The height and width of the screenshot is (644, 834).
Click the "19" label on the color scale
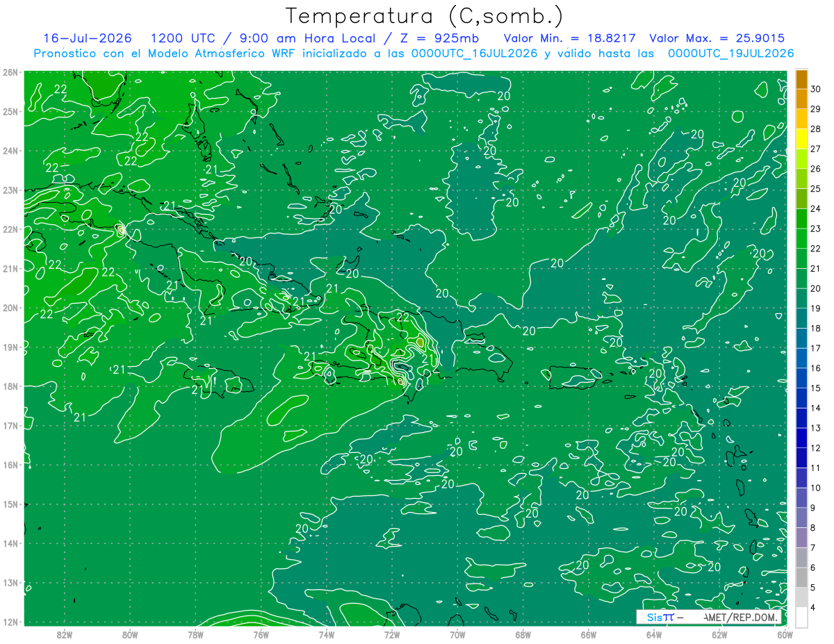click(x=815, y=308)
